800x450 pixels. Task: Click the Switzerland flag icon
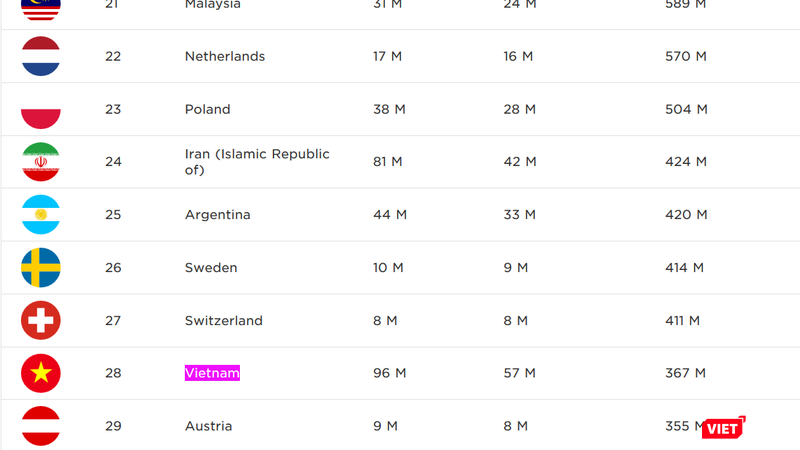click(x=41, y=321)
